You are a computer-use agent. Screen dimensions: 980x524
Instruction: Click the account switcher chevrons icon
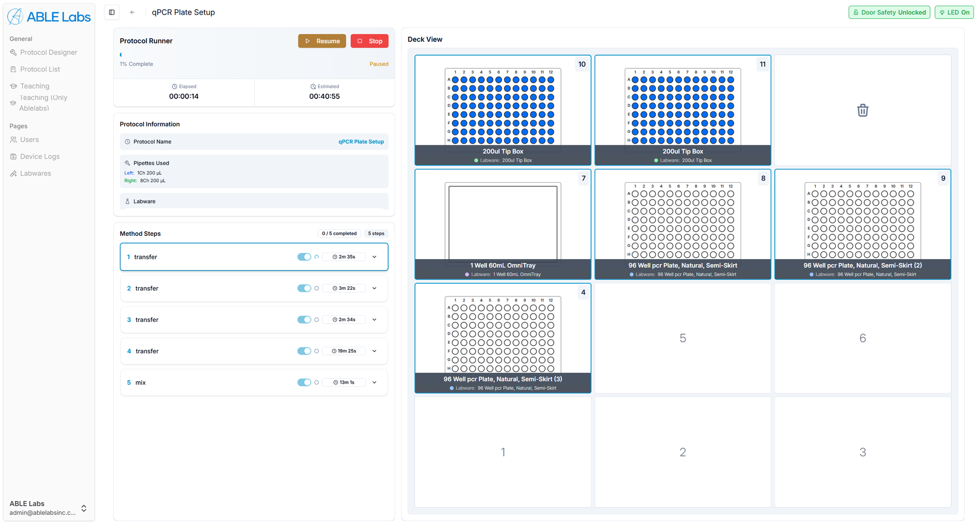pyautogui.click(x=84, y=508)
